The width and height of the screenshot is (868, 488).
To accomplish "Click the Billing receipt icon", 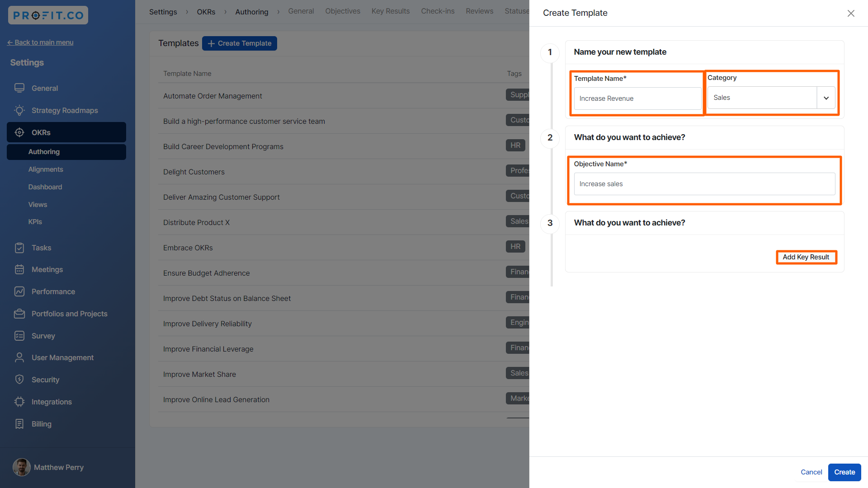I will (x=19, y=424).
